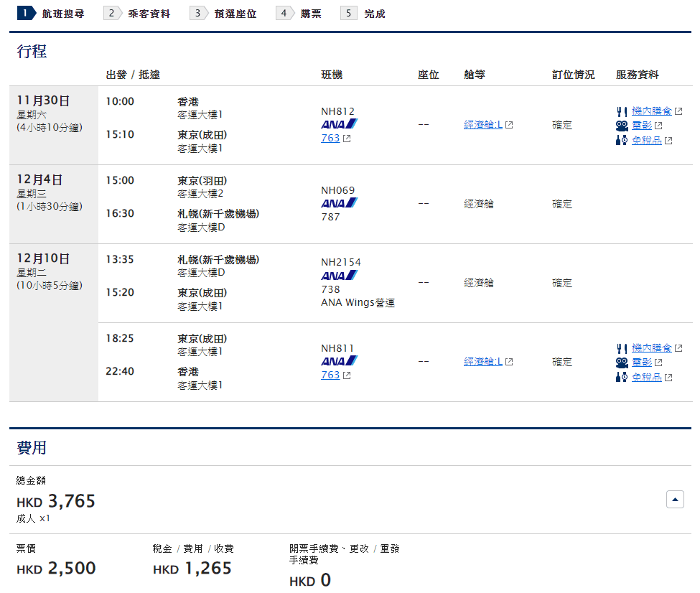Click the ANA logo under flight NH2154
Screen dimensions: 700x593
339,276
